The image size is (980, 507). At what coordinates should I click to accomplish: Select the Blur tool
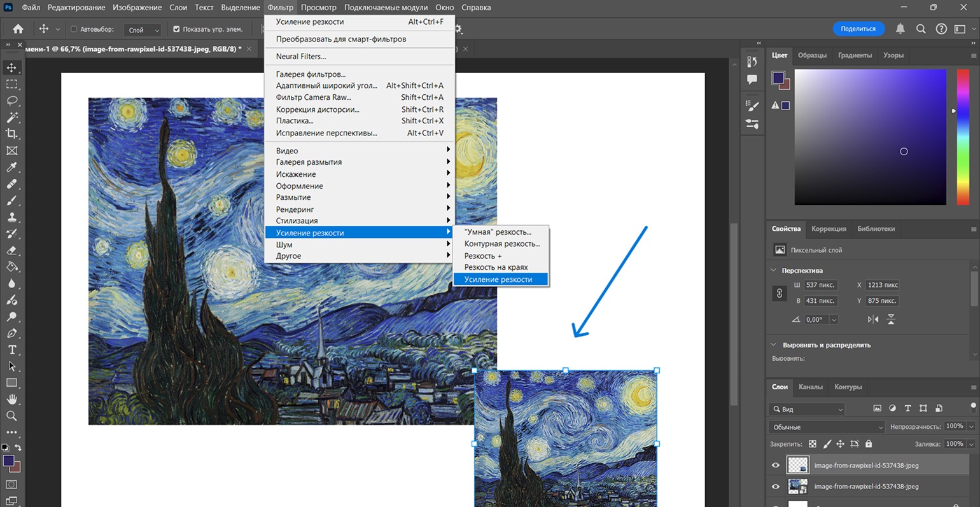point(11,283)
